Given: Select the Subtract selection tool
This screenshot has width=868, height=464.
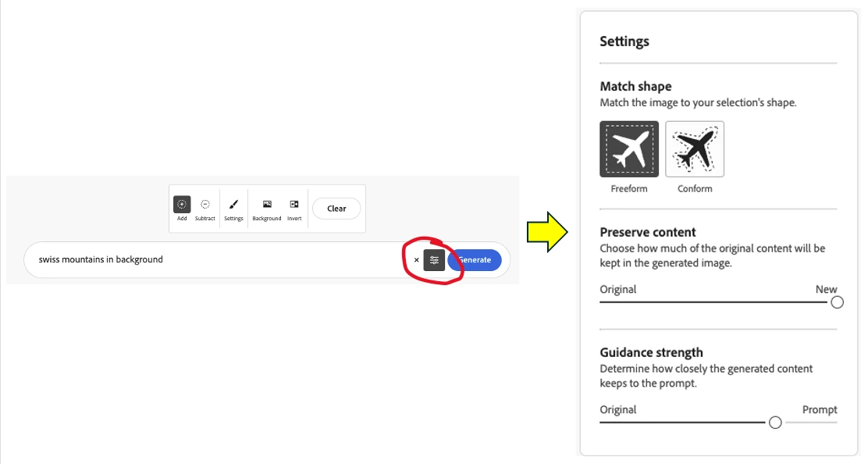Looking at the screenshot, I should 205,209.
